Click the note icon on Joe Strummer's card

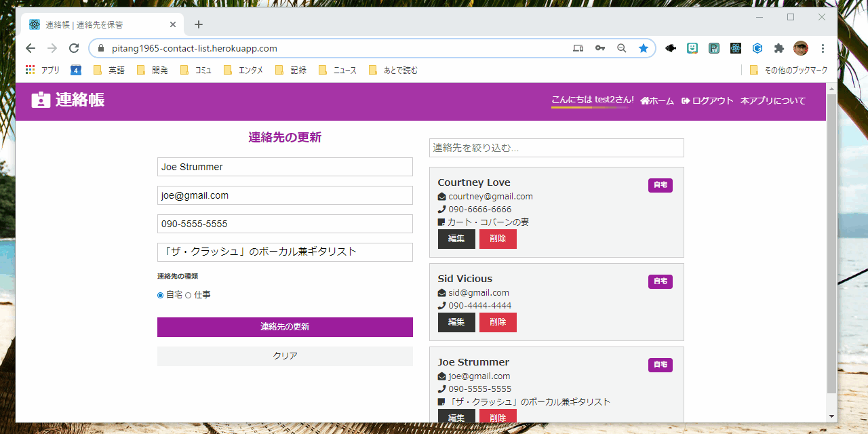point(441,401)
